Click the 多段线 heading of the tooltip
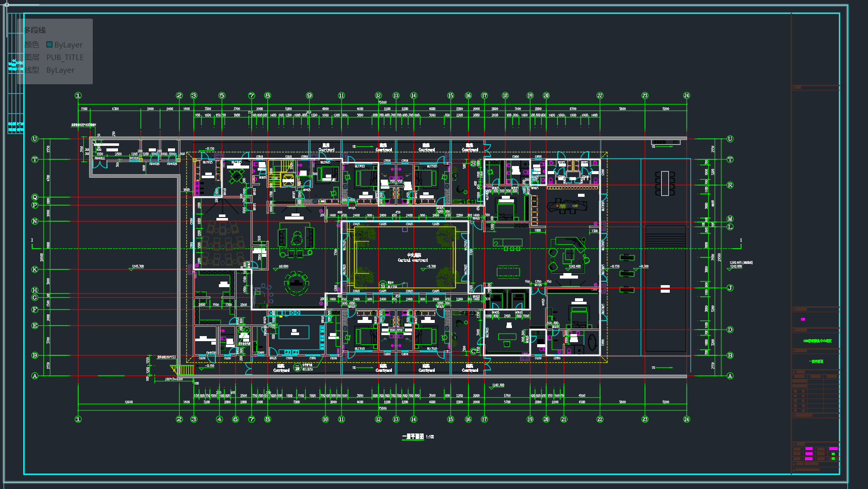The height and width of the screenshot is (489, 868). [x=35, y=30]
